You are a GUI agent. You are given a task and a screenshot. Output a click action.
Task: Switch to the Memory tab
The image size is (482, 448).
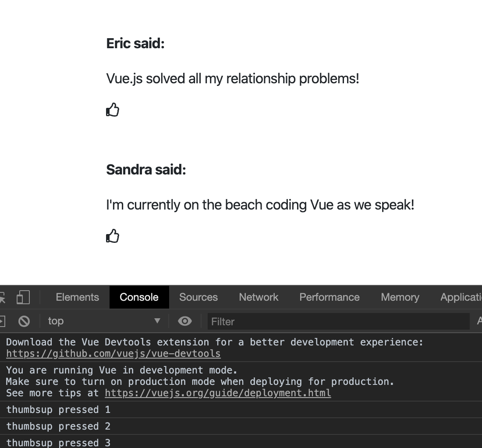tap(400, 297)
